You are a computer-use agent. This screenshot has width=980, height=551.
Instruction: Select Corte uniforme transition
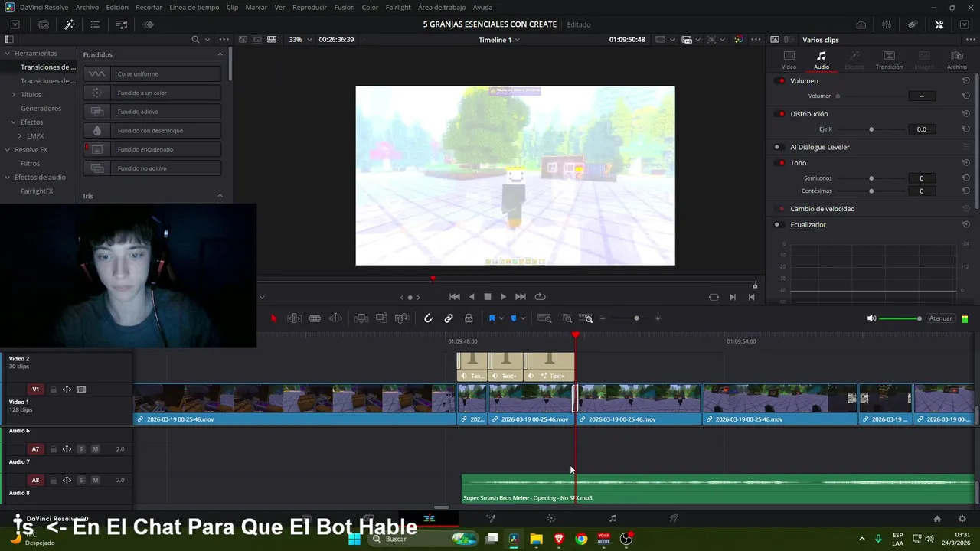pyautogui.click(x=152, y=74)
